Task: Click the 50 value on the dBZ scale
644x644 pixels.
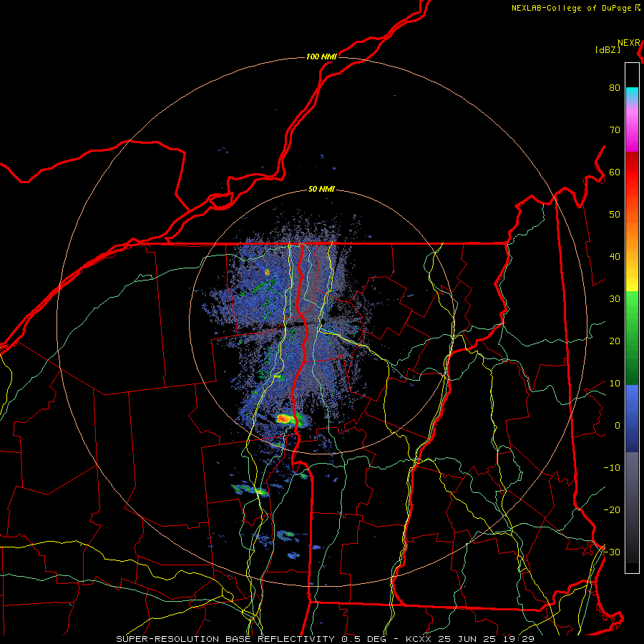Action: tap(615, 215)
